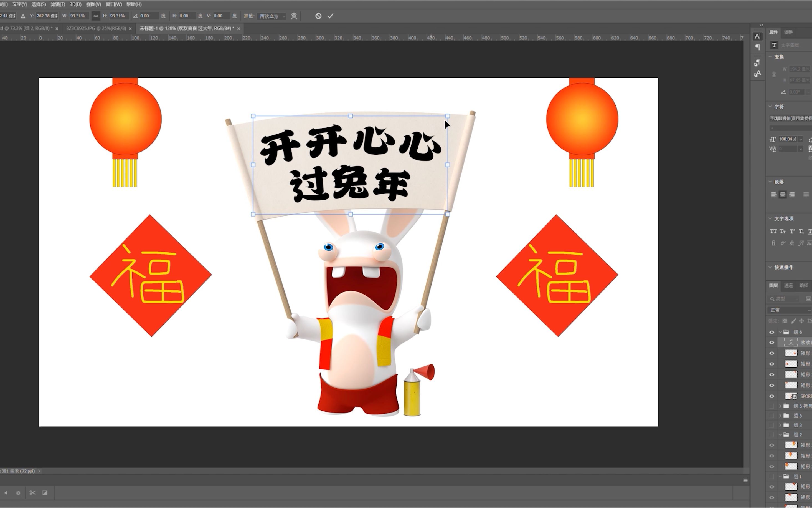Open the Paragraph Styles panel icon
The height and width of the screenshot is (508, 812).
757,62
